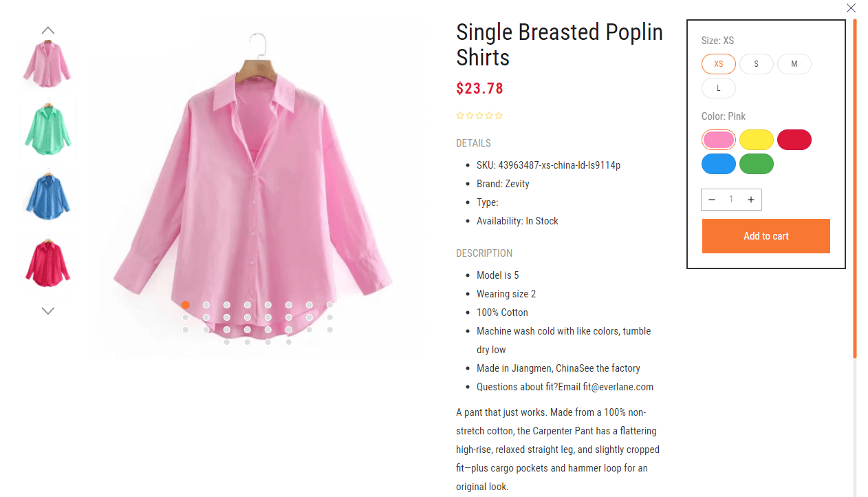
Task: View the blue shirt thumbnail
Action: click(x=47, y=195)
